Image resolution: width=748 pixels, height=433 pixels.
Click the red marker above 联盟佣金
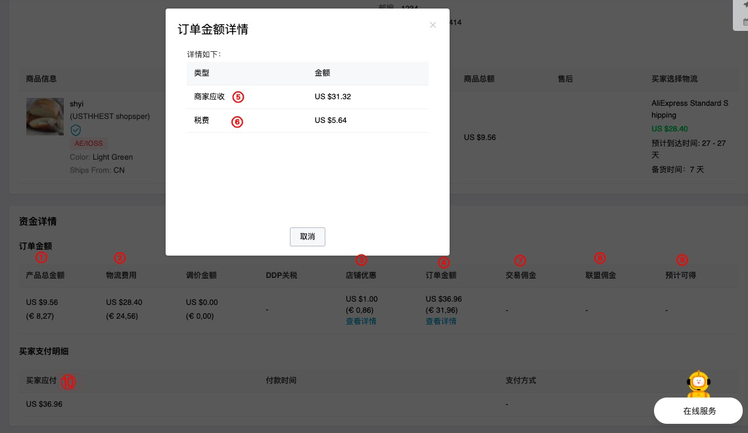click(600, 258)
